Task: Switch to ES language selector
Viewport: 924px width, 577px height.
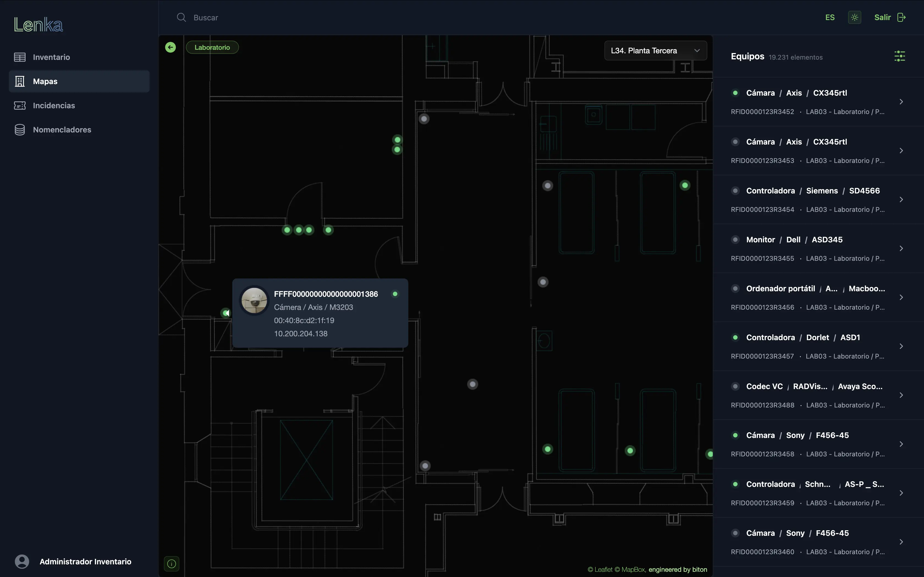Action: (x=830, y=17)
